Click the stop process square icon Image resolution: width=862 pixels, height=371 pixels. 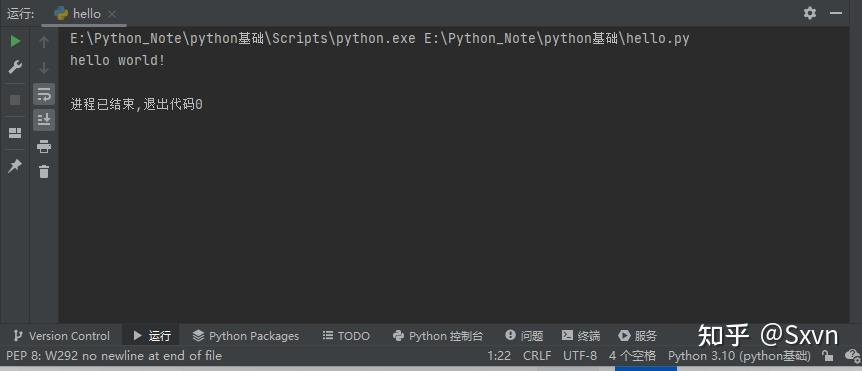point(15,100)
